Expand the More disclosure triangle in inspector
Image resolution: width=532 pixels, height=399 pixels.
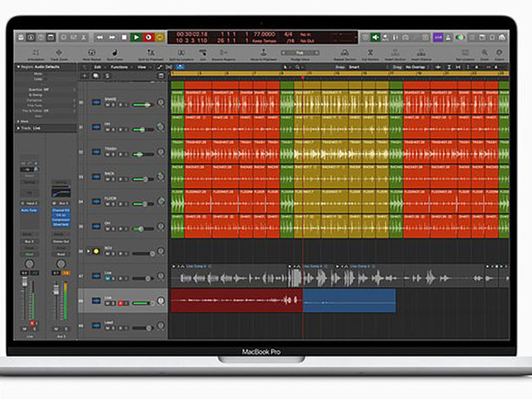19,121
